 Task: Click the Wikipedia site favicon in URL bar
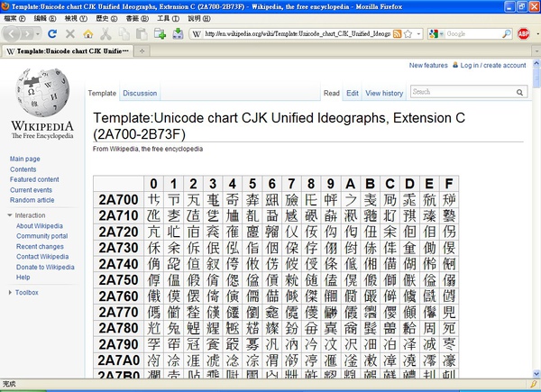197,33
